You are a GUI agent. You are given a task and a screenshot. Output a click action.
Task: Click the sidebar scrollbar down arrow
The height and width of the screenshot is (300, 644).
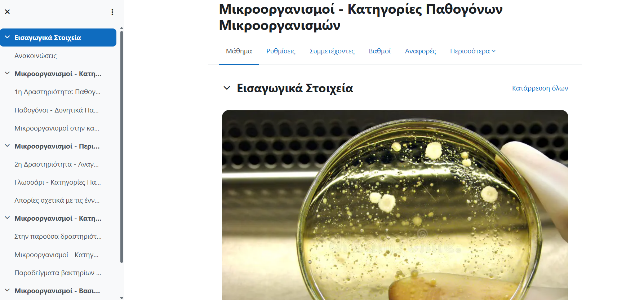click(121, 298)
